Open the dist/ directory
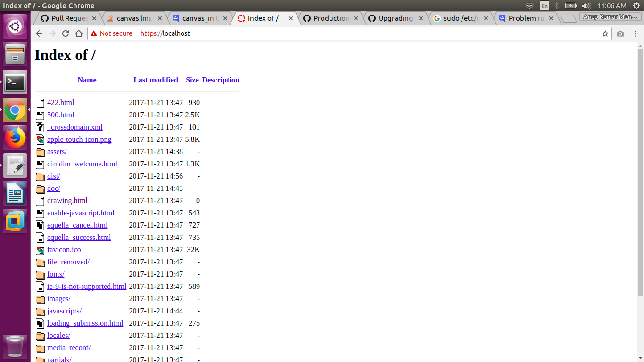 [x=53, y=176]
